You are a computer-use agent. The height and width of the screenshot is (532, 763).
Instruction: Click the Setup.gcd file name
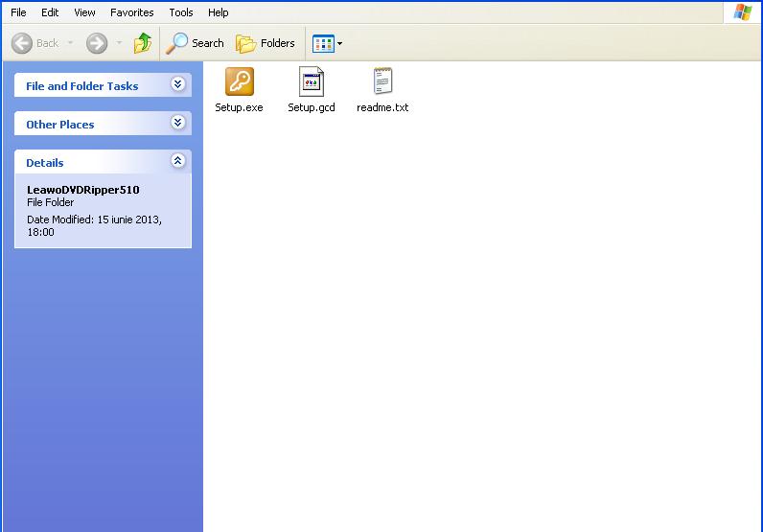click(312, 107)
